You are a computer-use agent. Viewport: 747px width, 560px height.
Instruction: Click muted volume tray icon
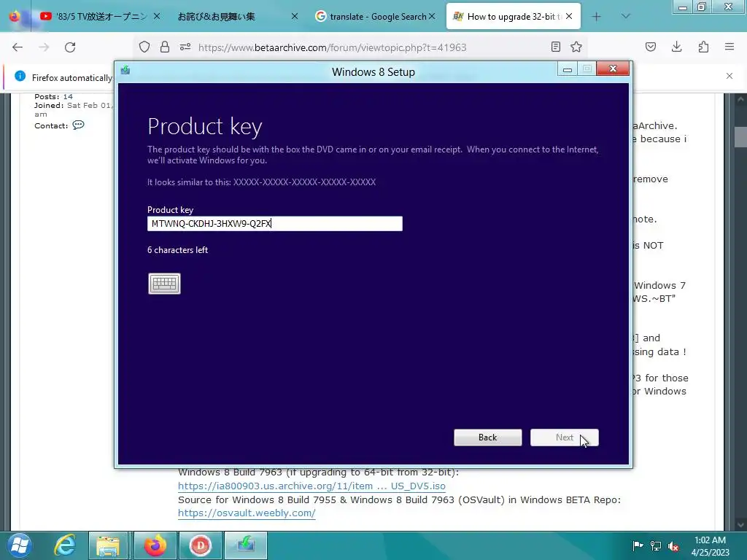click(x=673, y=545)
